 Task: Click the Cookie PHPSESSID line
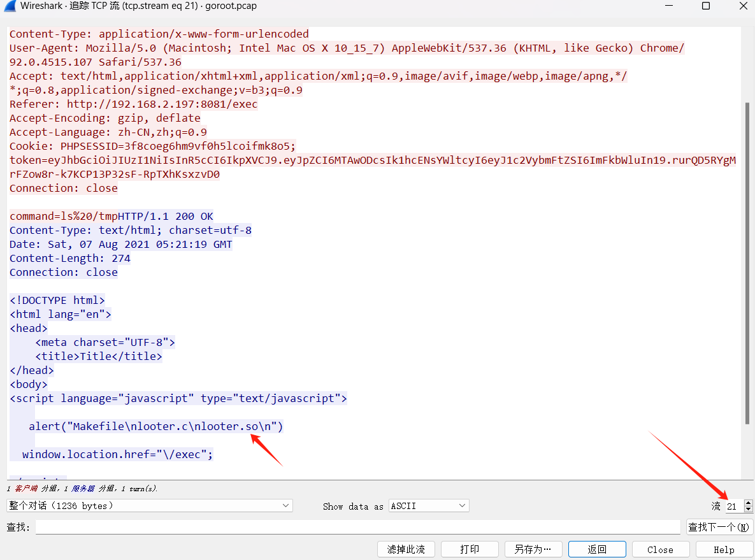[153, 146]
